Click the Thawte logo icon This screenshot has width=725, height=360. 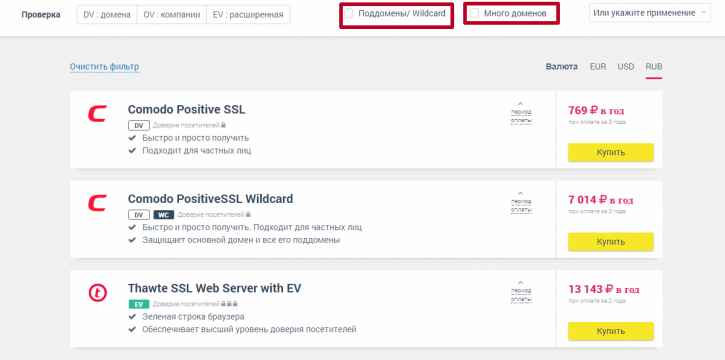98,293
